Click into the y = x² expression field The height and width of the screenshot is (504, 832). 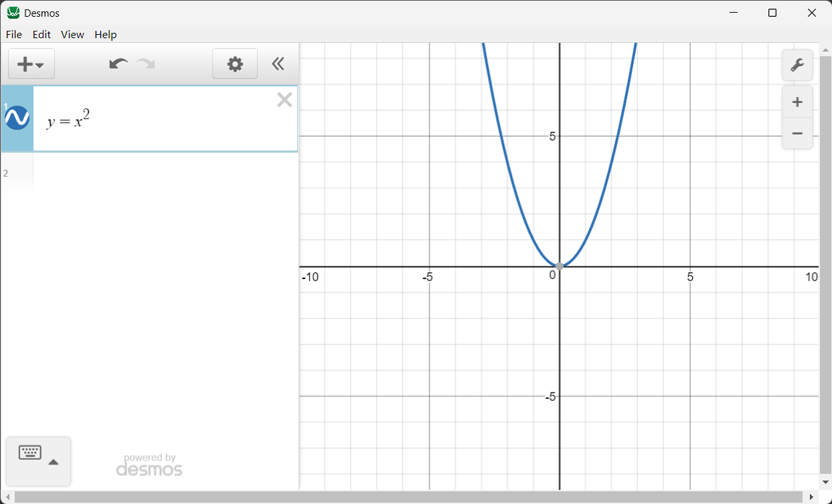coord(161,120)
